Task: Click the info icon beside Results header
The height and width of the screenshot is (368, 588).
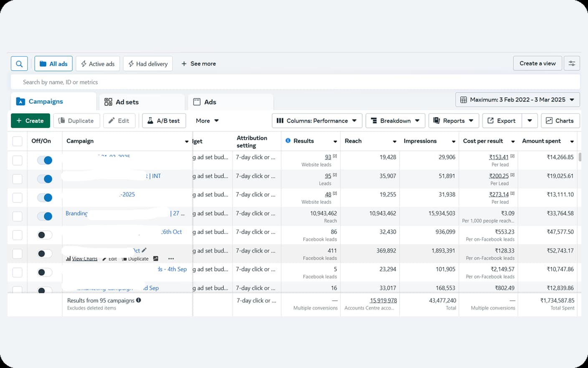Action: click(288, 141)
